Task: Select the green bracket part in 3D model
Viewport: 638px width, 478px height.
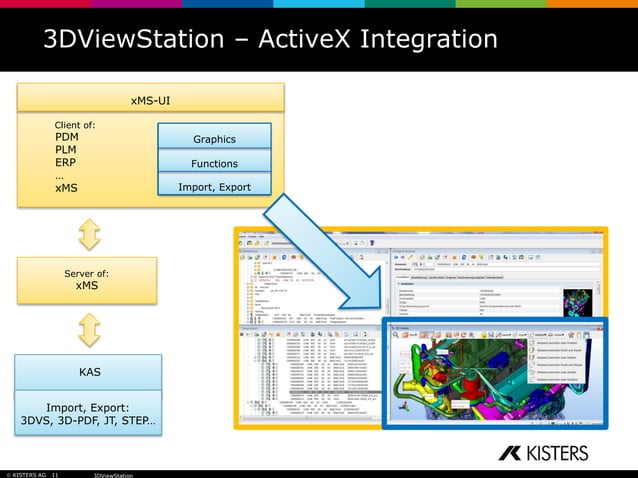Action: tap(416, 360)
